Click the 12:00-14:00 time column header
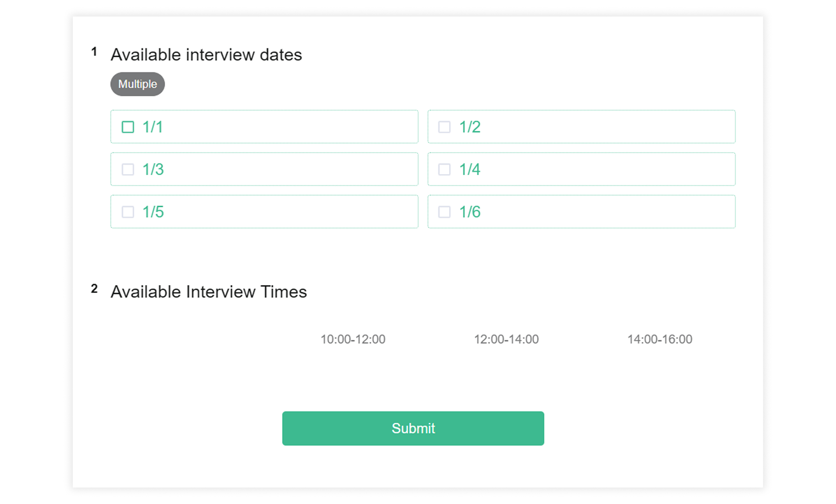This screenshot has height=504, width=836. [506, 339]
